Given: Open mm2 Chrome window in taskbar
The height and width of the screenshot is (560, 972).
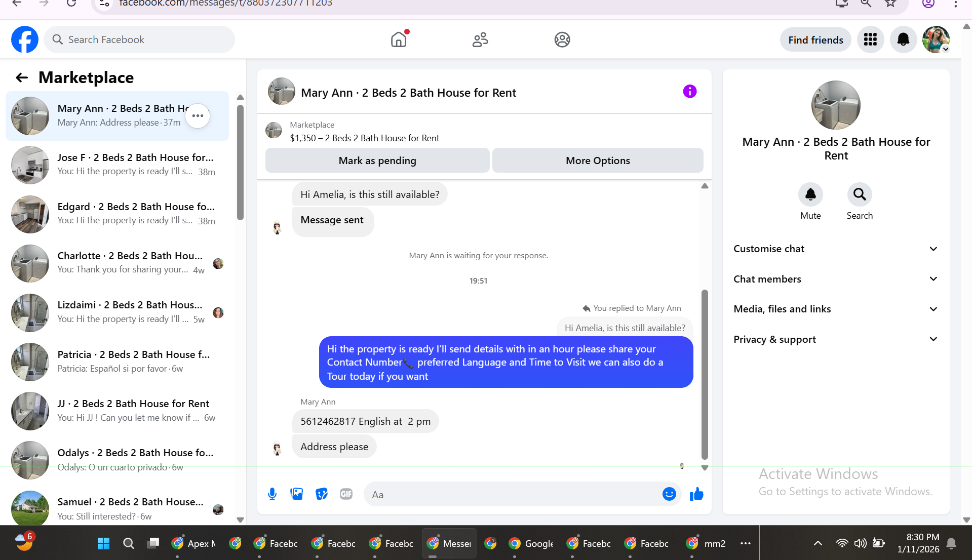Looking at the screenshot, I should click(x=706, y=543).
